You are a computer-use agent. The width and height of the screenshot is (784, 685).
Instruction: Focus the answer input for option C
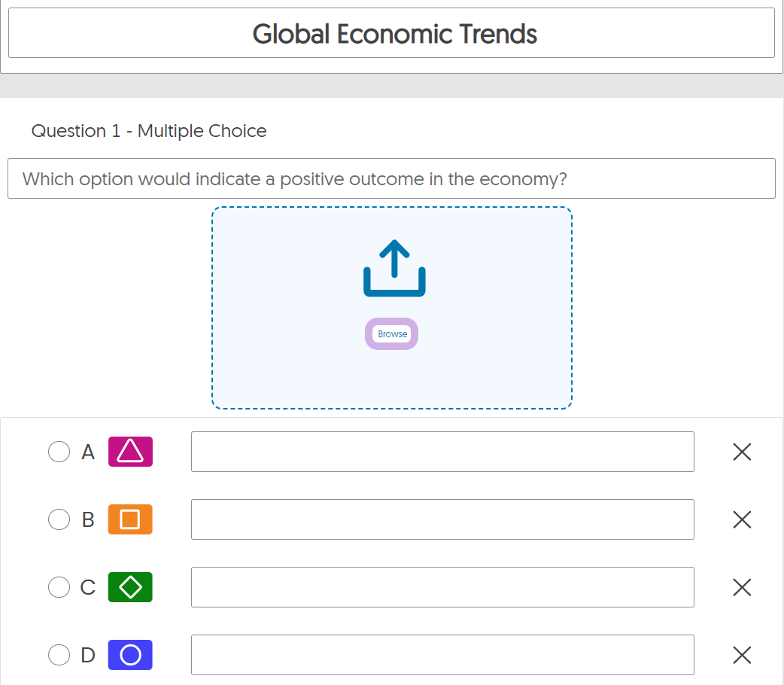tap(442, 587)
